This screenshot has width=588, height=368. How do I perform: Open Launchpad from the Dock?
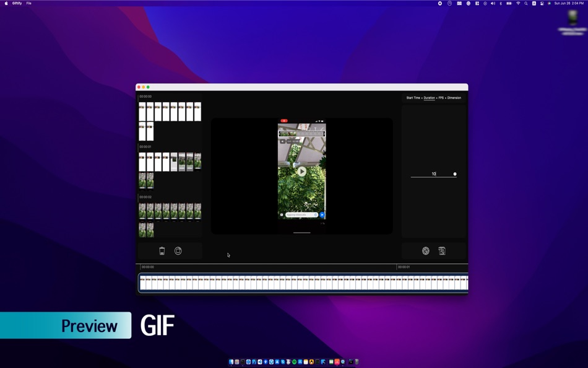coord(237,362)
